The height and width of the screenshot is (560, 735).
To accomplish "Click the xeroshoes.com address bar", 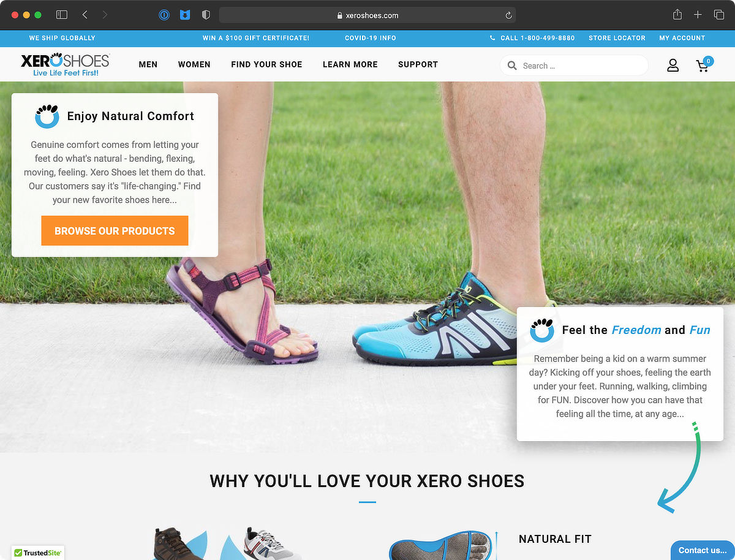I will coord(367,15).
